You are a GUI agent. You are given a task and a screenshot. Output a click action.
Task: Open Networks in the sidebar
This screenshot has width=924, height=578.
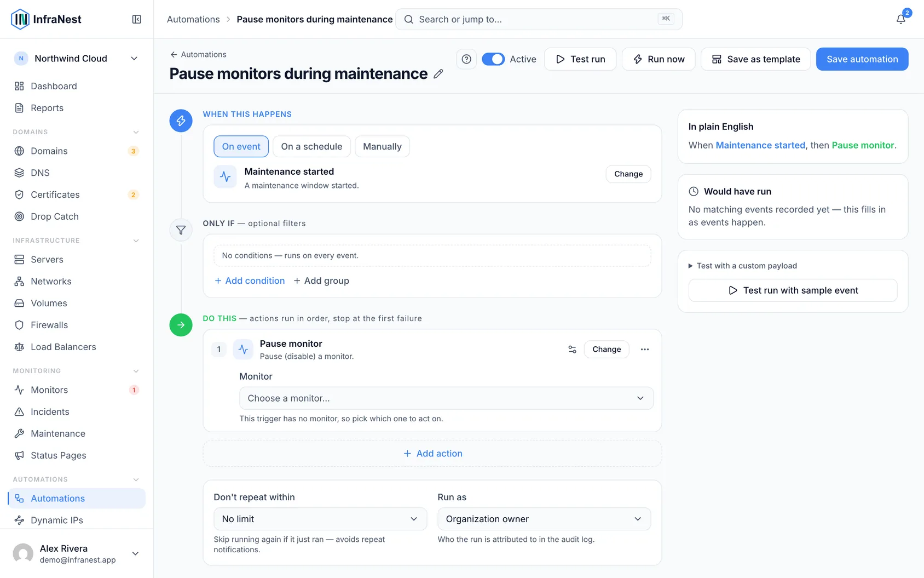tap(77, 282)
